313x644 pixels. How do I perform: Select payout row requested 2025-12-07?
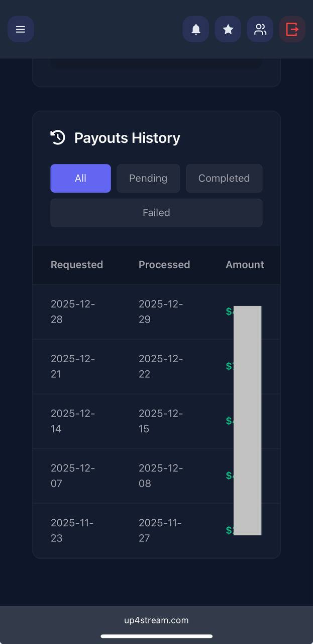156,476
